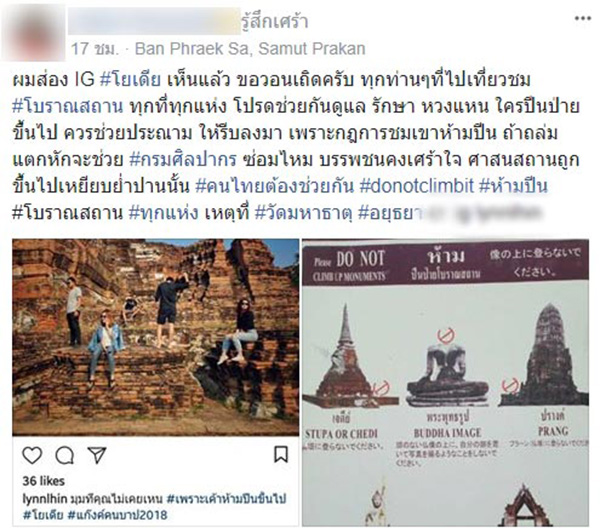Open the #แก๊งค์คนบาป2018 hashtag in caption
This screenshot has width=600, height=528.
[117, 515]
